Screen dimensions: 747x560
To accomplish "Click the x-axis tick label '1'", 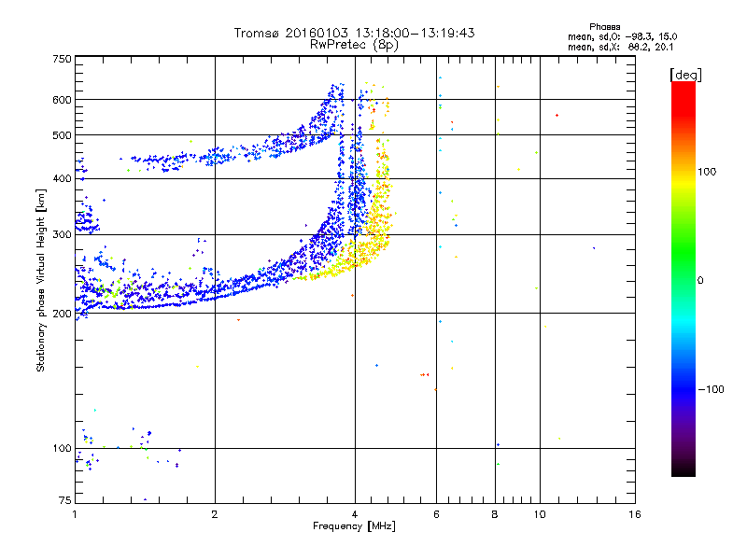I will pos(75,514).
